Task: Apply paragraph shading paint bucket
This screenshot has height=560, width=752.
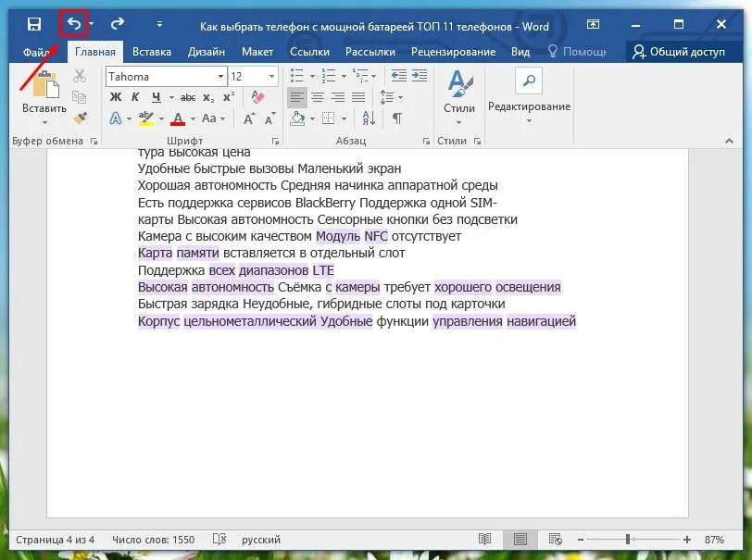Action: (x=298, y=118)
